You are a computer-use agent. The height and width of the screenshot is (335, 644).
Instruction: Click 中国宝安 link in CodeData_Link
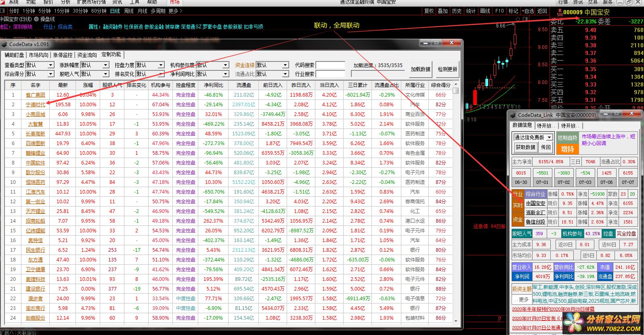point(535,203)
